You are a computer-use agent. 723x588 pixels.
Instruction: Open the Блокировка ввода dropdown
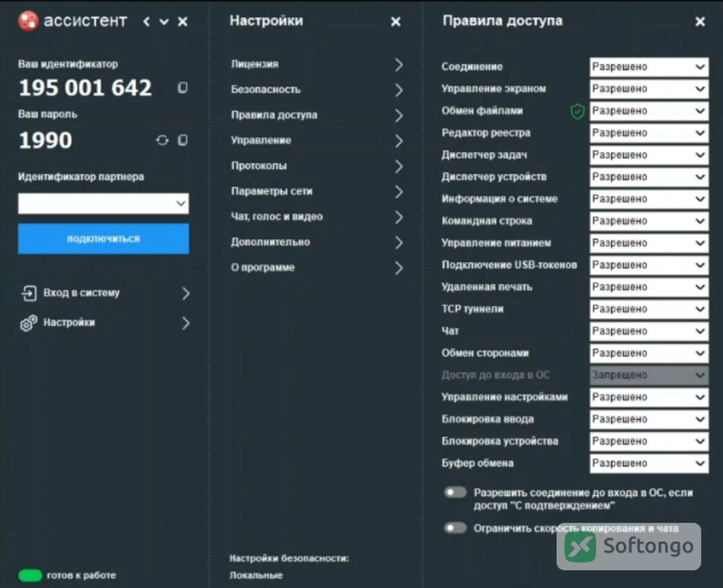coord(649,419)
